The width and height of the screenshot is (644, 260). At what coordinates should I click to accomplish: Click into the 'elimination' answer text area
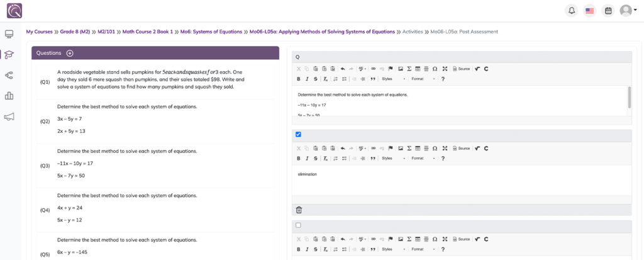(462, 180)
